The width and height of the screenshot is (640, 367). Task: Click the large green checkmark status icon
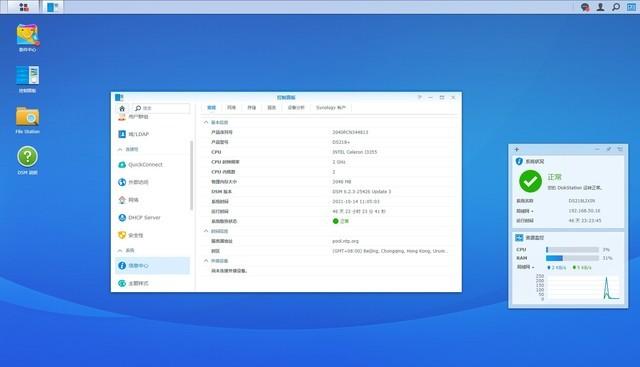530,181
